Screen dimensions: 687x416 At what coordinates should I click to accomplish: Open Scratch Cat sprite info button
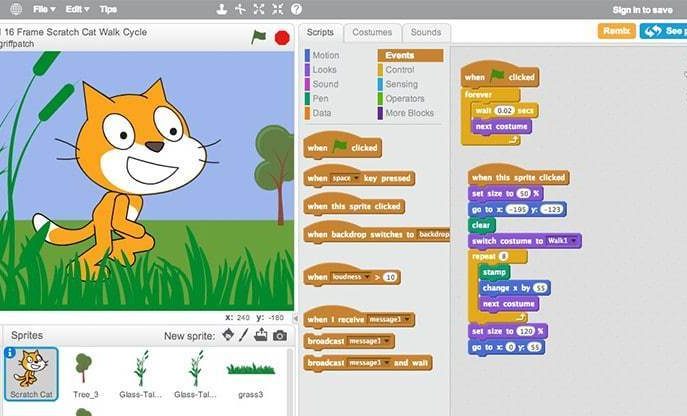click(10, 352)
